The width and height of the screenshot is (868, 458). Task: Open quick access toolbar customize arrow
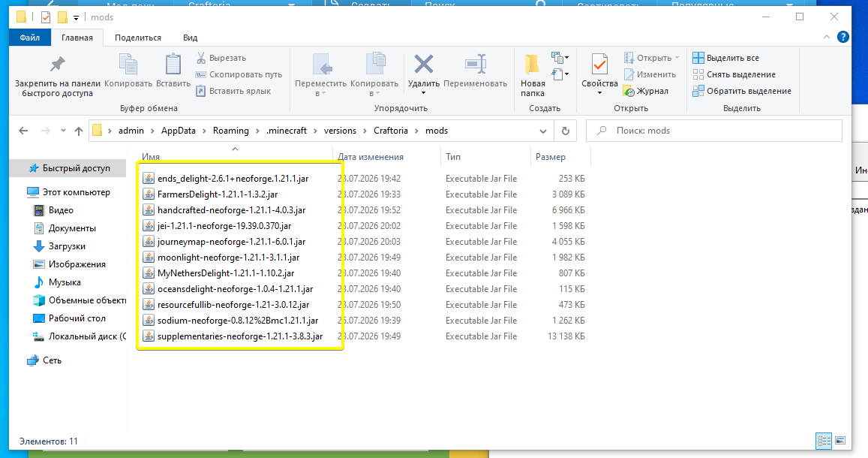[x=76, y=18]
